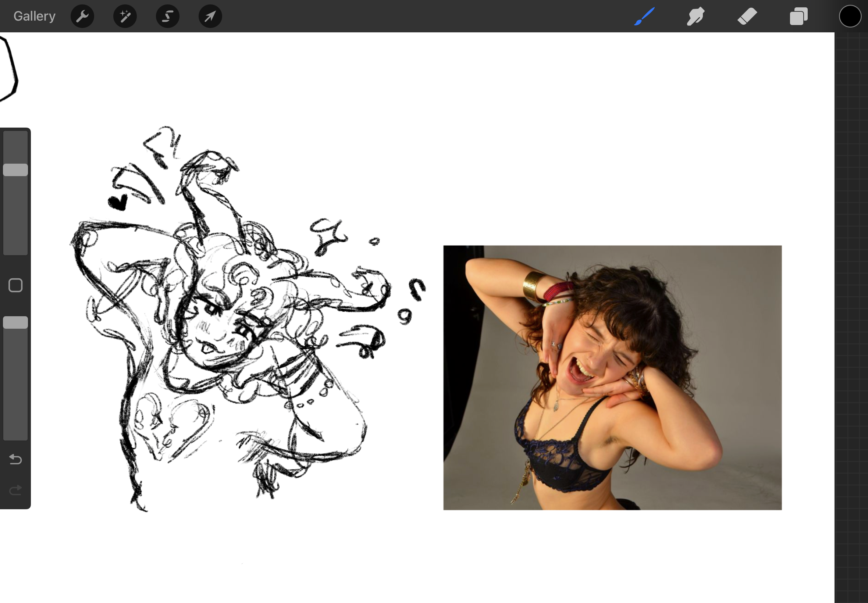The height and width of the screenshot is (603, 868).
Task: Open the Layers panel
Action: click(798, 16)
